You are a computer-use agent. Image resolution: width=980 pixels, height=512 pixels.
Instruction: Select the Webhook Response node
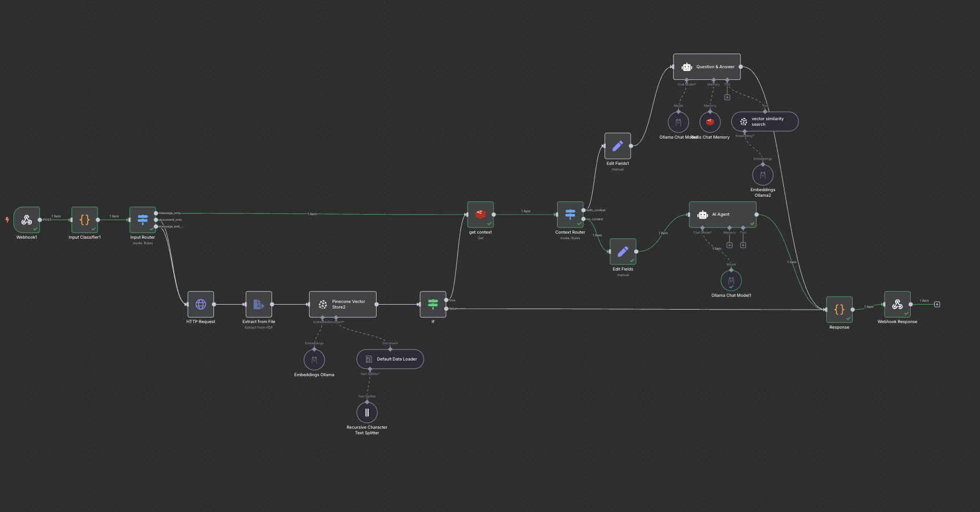pyautogui.click(x=897, y=304)
